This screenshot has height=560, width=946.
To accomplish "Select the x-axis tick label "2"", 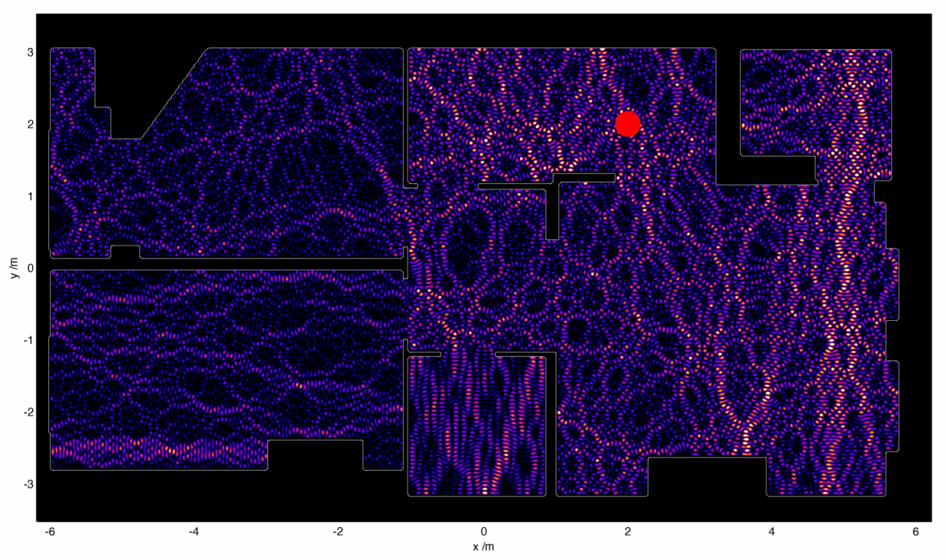I will click(627, 532).
